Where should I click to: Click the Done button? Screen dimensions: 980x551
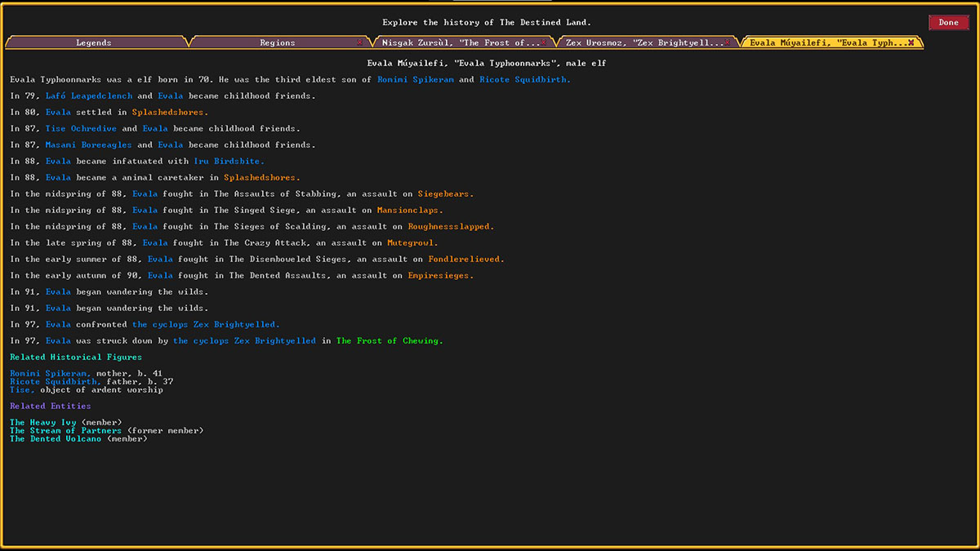948,22
